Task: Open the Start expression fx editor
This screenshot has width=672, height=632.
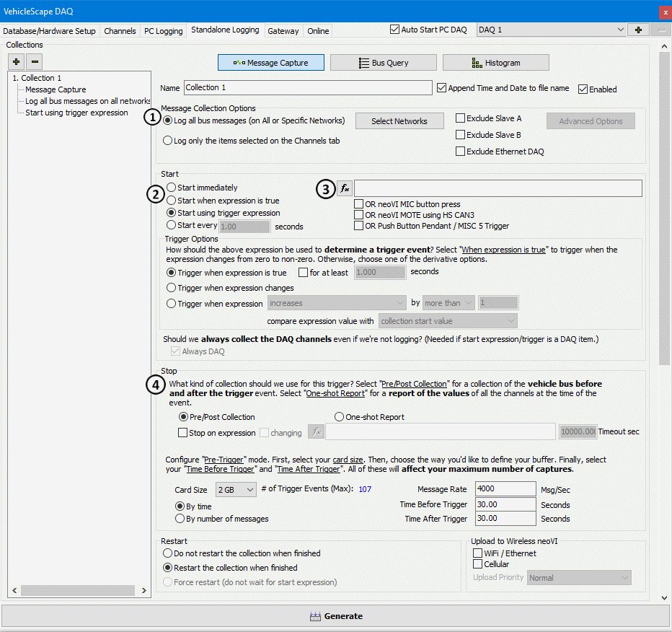Action: point(345,189)
